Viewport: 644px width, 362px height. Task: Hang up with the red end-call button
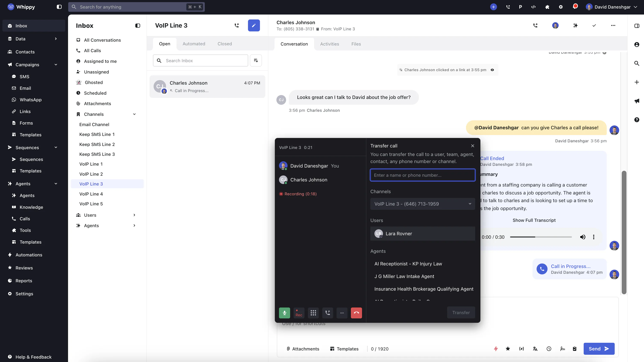[x=356, y=313]
